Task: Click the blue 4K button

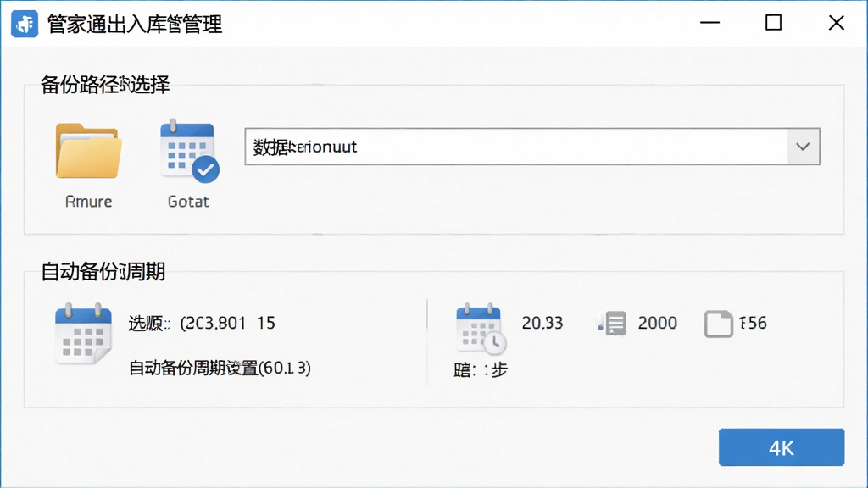Action: tap(781, 447)
